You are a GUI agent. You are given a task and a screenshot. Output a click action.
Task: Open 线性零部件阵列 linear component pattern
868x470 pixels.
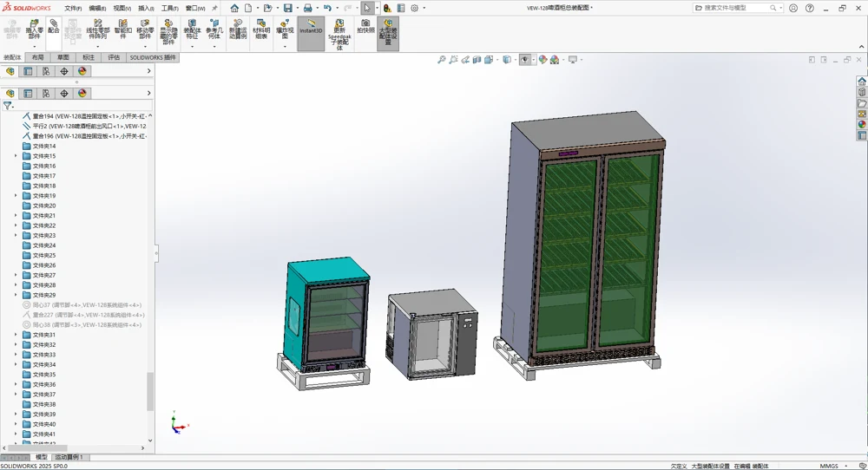[x=98, y=29]
